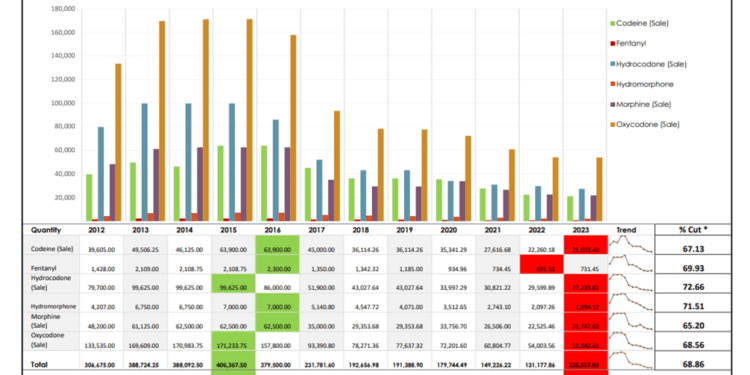Click the 2023 column header

[x=585, y=230]
